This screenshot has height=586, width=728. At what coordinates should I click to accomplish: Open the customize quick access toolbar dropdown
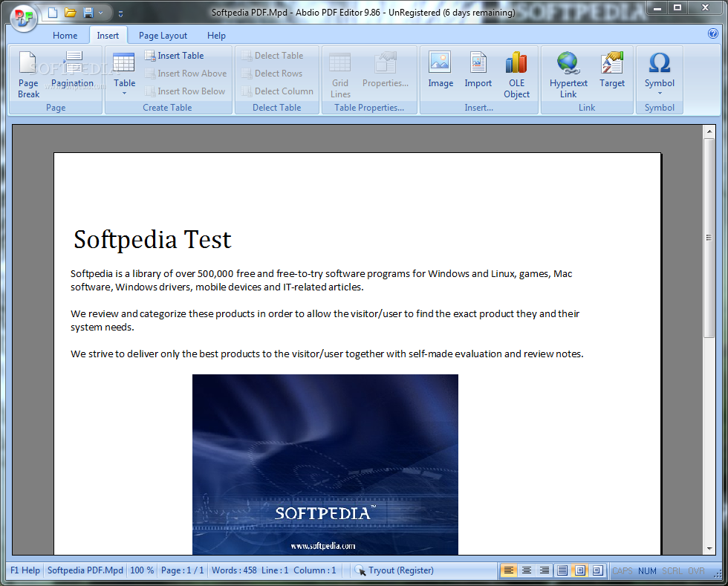(120, 14)
